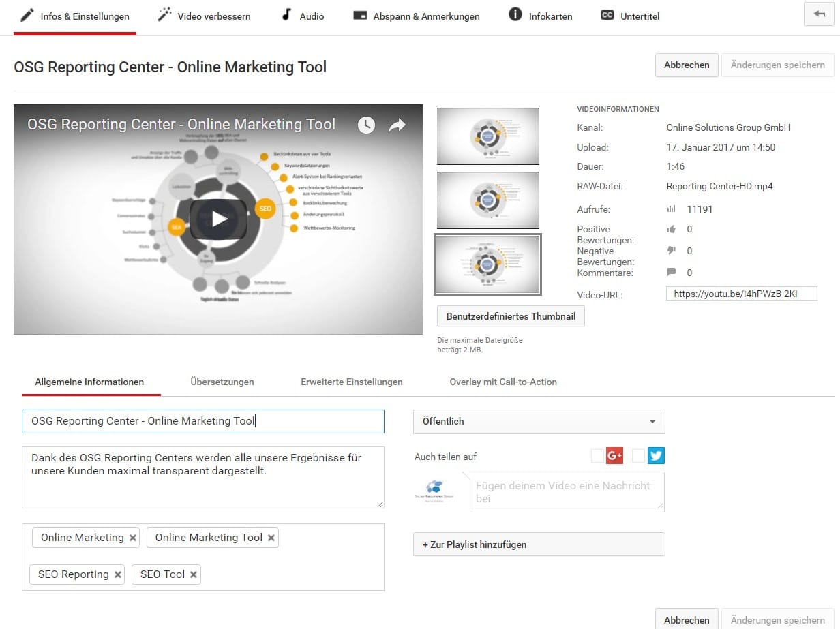This screenshot has width=840, height=629.
Task: Click the views bar chart icon
Action: tap(671, 209)
